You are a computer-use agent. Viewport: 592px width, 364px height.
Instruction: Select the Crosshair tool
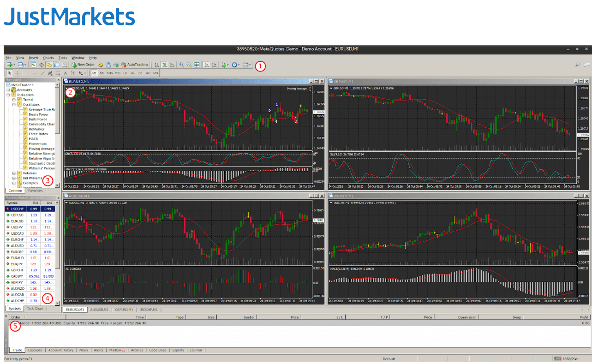pyautogui.click(x=18, y=73)
